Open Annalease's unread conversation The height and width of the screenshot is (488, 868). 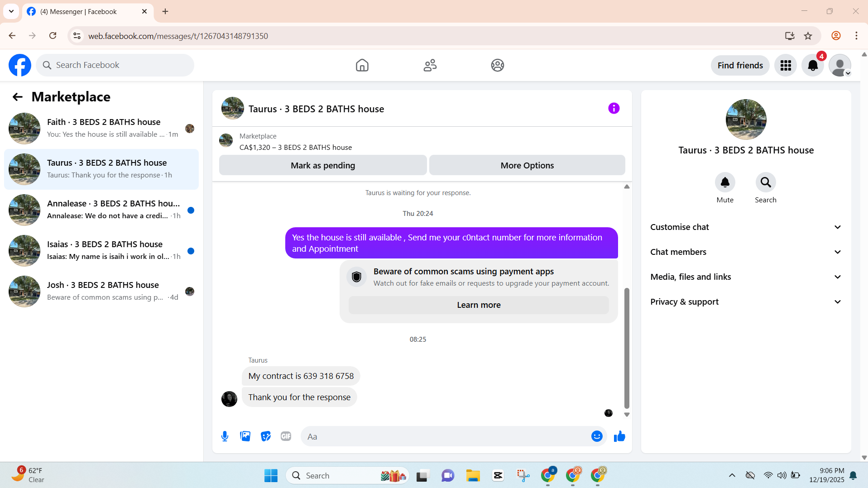[101, 210]
